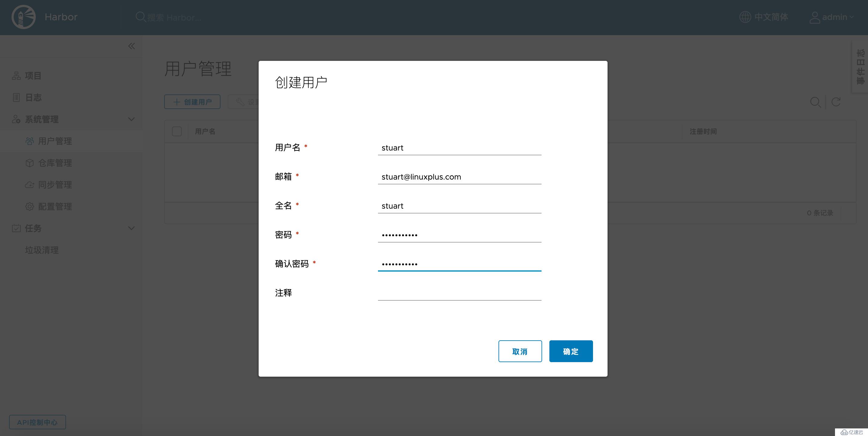The image size is (868, 436).
Task: Select 仓库管理 in the sidebar
Action: [x=55, y=163]
